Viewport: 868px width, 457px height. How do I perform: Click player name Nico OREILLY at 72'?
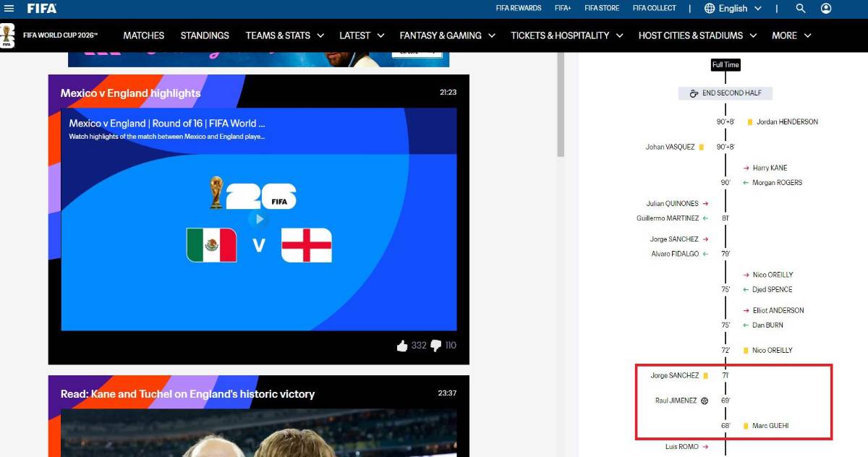point(773,351)
